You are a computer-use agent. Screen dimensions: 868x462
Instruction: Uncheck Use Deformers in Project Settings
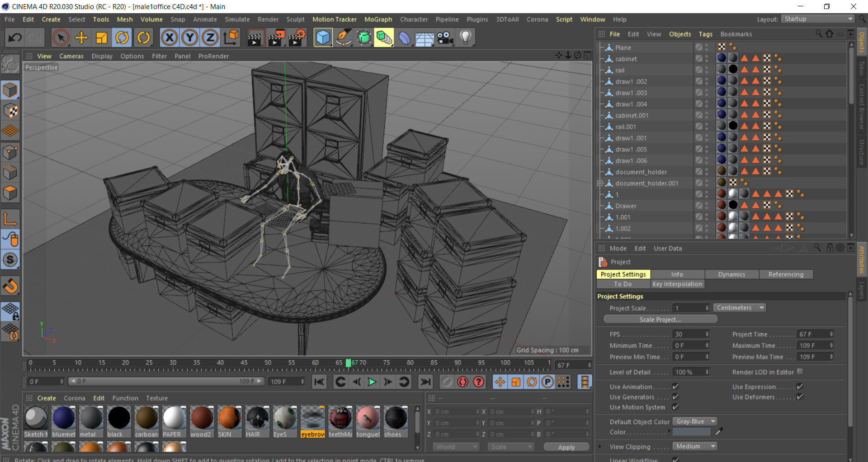click(799, 396)
